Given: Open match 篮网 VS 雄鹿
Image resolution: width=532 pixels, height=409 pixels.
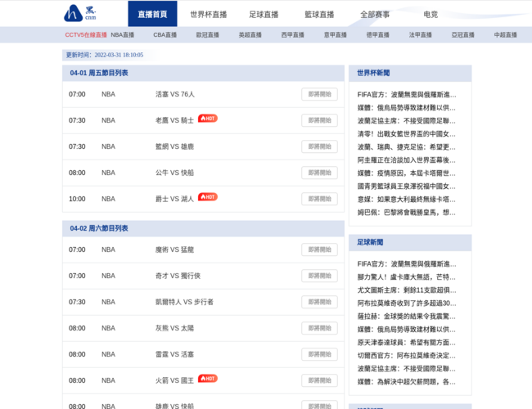Looking at the screenshot, I should click(174, 146).
